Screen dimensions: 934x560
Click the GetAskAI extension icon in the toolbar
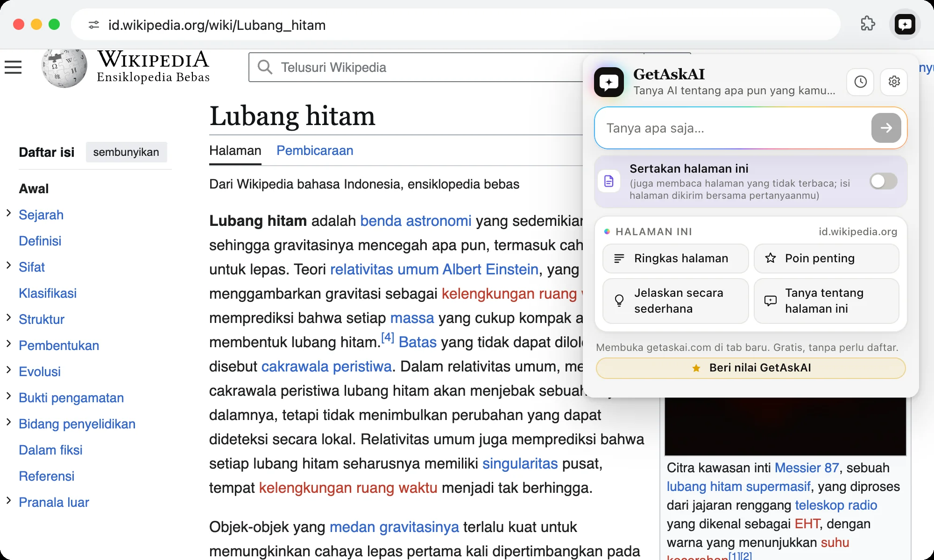[x=905, y=24]
